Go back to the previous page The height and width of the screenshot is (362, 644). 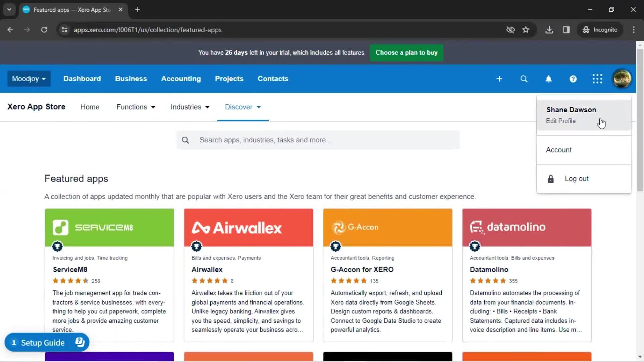point(10,30)
